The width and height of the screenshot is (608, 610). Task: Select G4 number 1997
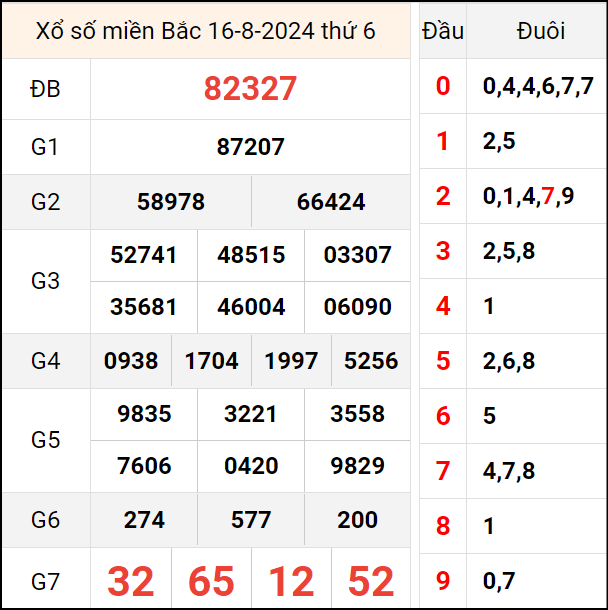coord(291,361)
